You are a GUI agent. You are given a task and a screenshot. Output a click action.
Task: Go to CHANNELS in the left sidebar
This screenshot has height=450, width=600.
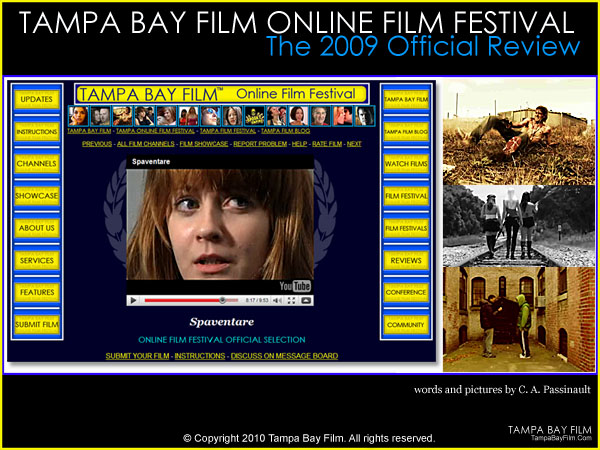(37, 164)
